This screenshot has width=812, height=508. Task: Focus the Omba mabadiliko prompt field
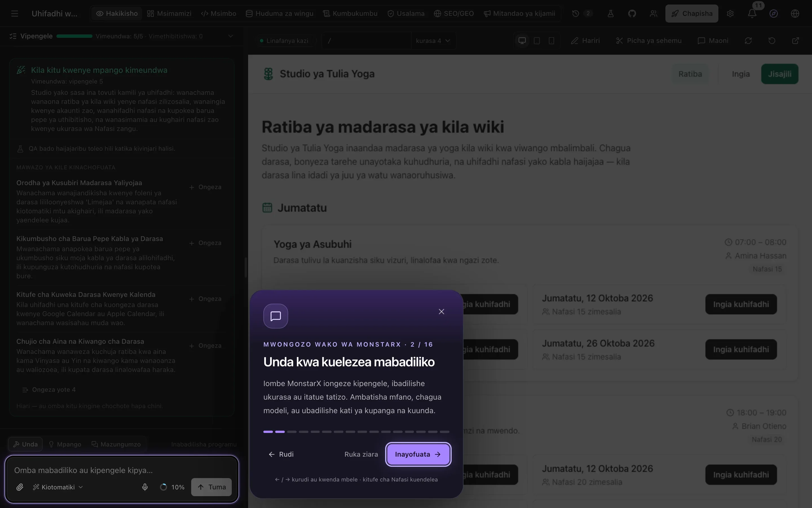pyautogui.click(x=122, y=470)
